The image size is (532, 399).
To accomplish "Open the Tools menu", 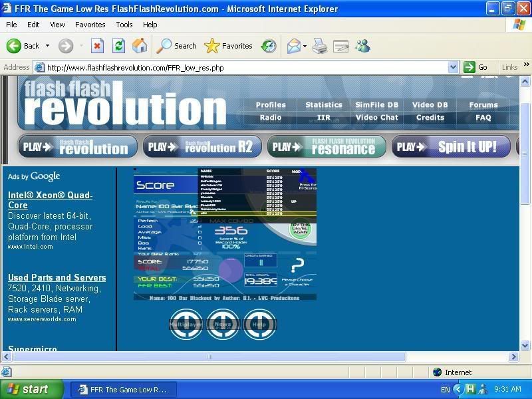I will tap(124, 25).
